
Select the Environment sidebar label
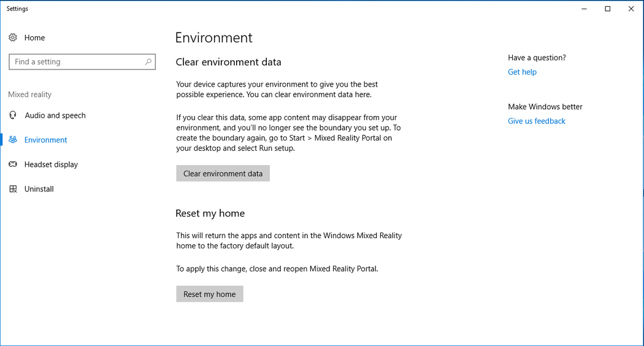tap(46, 140)
